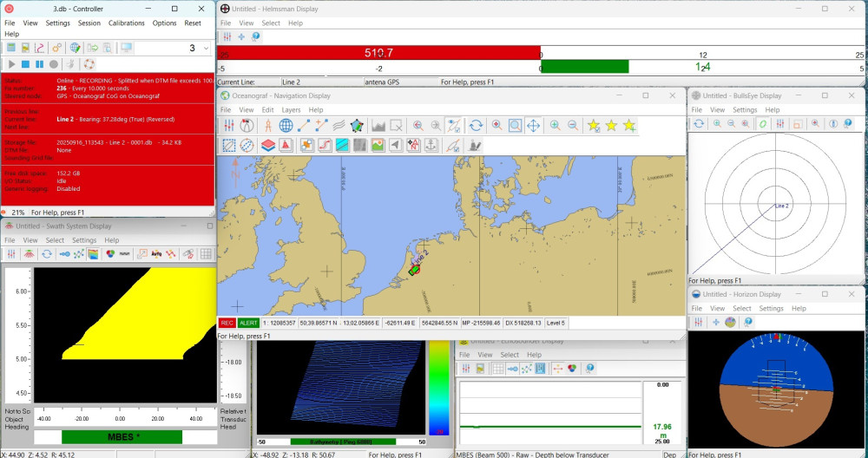This screenshot has height=458, width=868.
Task: Open the Calibrations menu in Controller
Action: coord(127,23)
